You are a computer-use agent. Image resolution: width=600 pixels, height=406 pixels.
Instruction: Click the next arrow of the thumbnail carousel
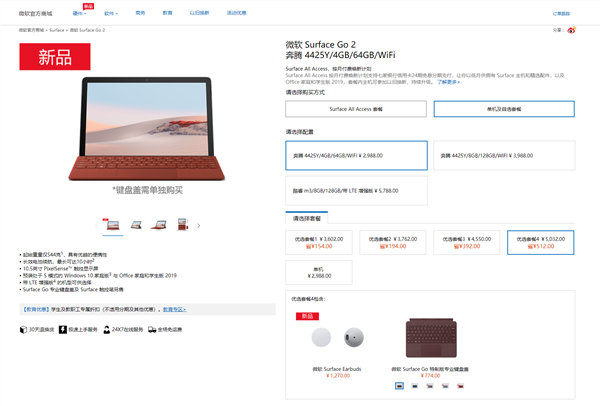tap(199, 225)
